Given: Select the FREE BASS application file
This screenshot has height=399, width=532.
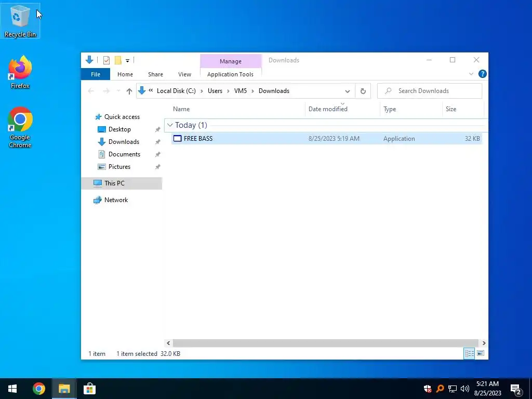Looking at the screenshot, I should click(326, 138).
